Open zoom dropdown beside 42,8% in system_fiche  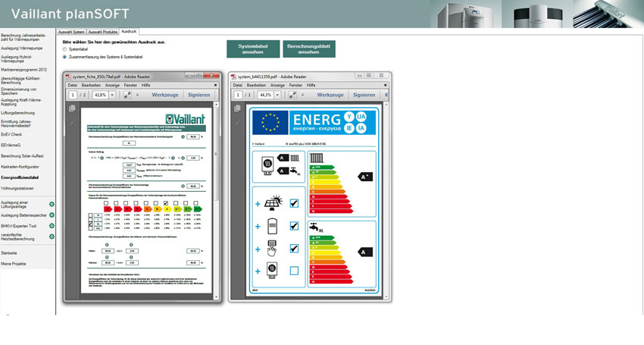tap(112, 95)
